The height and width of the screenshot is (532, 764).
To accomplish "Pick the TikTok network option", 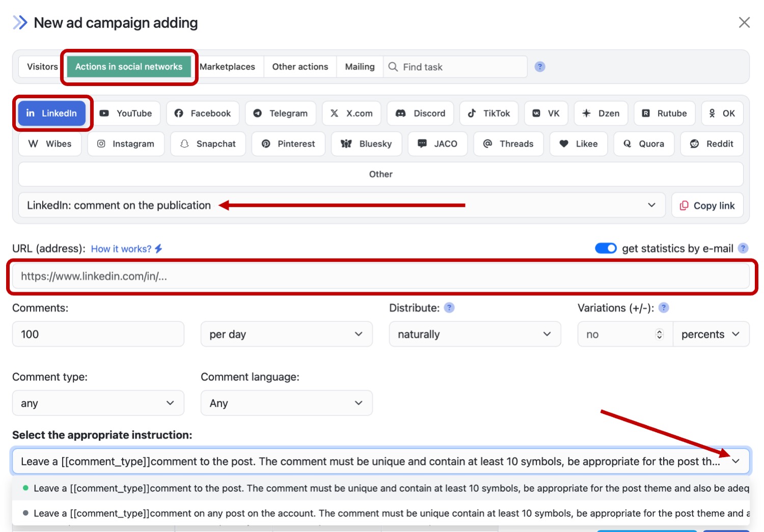I will [488, 113].
